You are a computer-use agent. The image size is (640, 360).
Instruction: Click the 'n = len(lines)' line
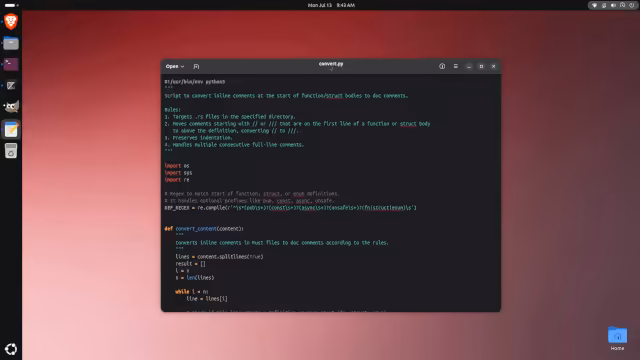click(x=195, y=278)
